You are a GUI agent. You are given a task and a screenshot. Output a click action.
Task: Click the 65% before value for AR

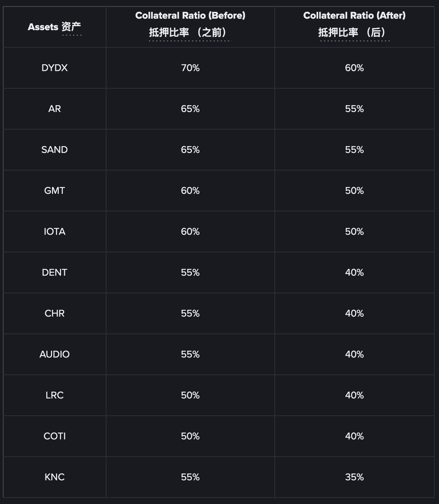coord(190,109)
